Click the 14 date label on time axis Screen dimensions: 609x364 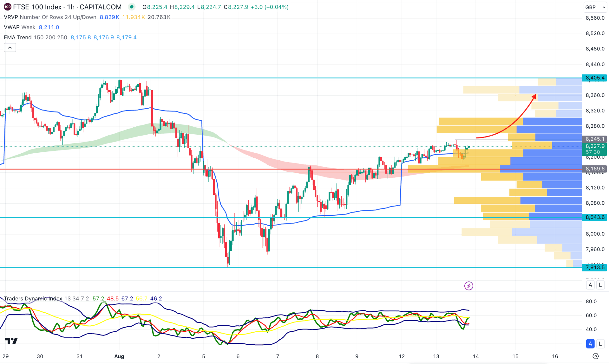(x=476, y=356)
